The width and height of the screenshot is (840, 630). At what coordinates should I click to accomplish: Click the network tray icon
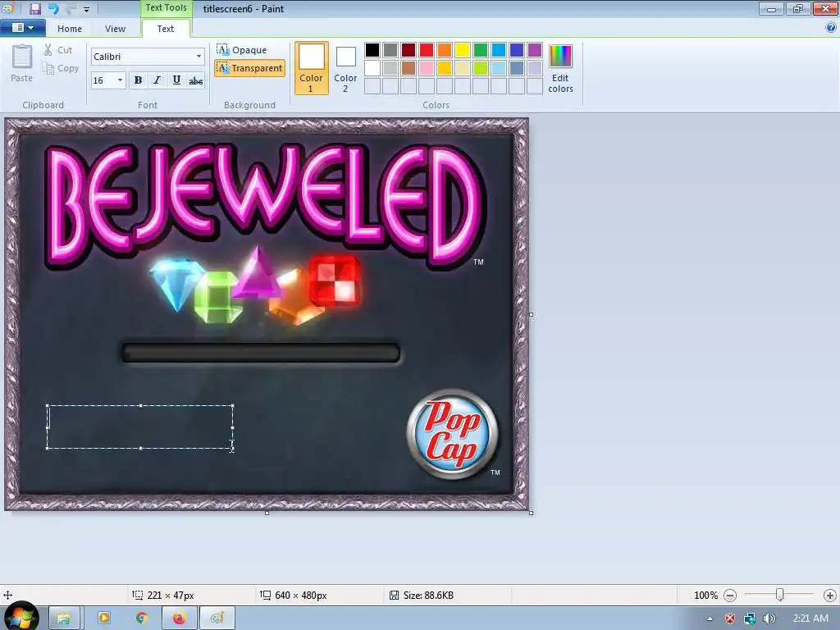click(x=750, y=619)
